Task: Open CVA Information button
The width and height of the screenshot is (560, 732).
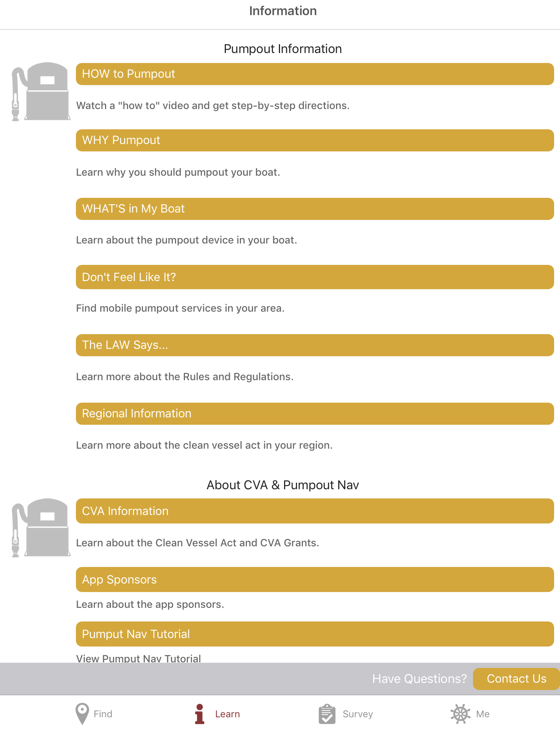Action: 315,511
